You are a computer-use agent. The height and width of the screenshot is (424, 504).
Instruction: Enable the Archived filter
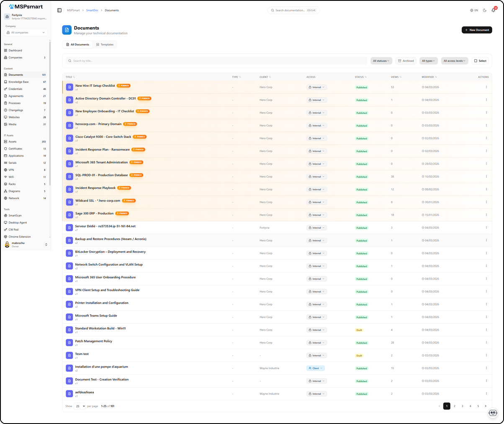pyautogui.click(x=405, y=61)
